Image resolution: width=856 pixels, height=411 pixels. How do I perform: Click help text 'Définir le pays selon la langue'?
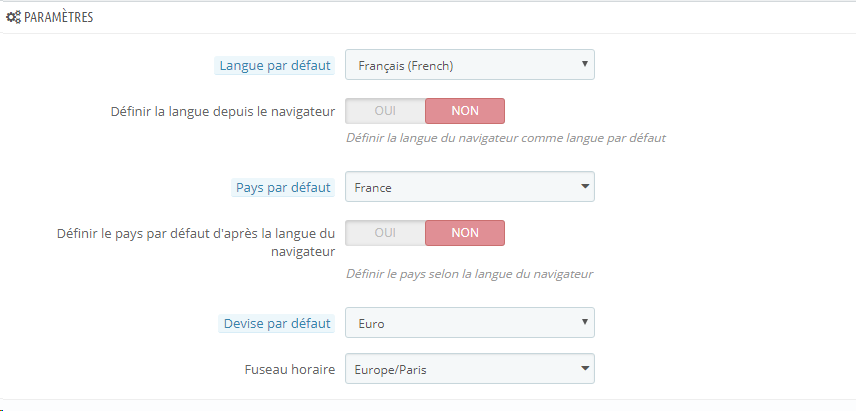click(x=470, y=273)
